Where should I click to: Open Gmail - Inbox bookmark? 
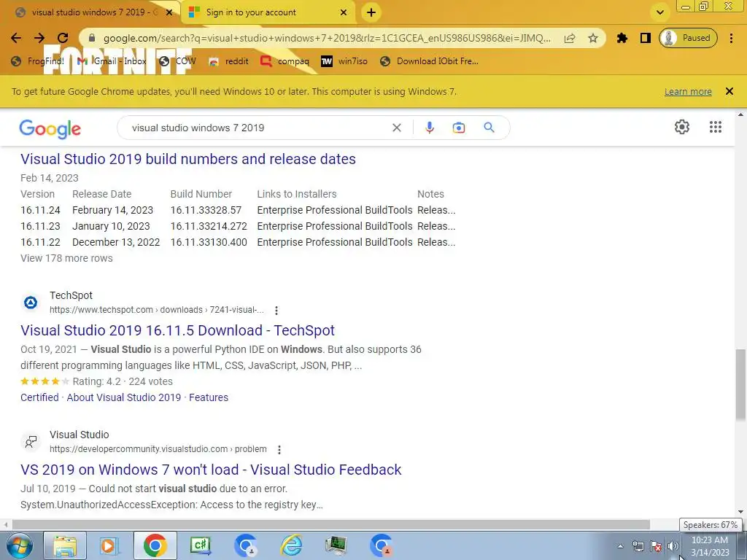coord(112,61)
